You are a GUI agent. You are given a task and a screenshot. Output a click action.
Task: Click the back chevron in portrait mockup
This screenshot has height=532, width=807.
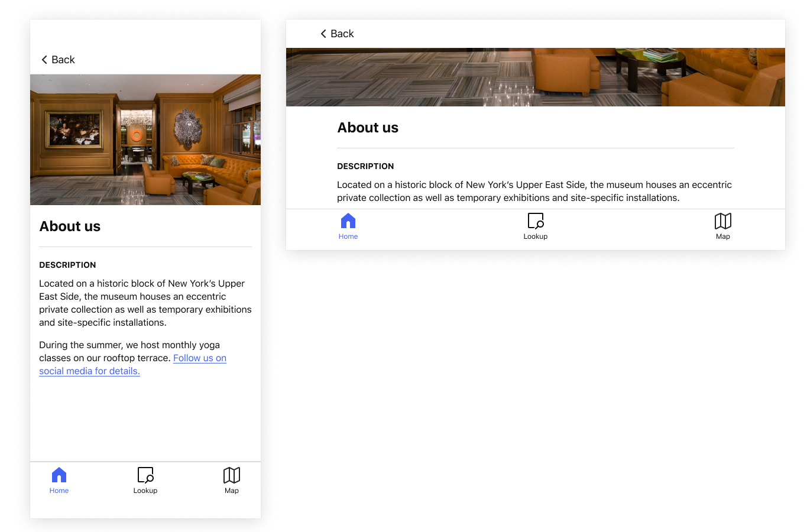(44, 60)
